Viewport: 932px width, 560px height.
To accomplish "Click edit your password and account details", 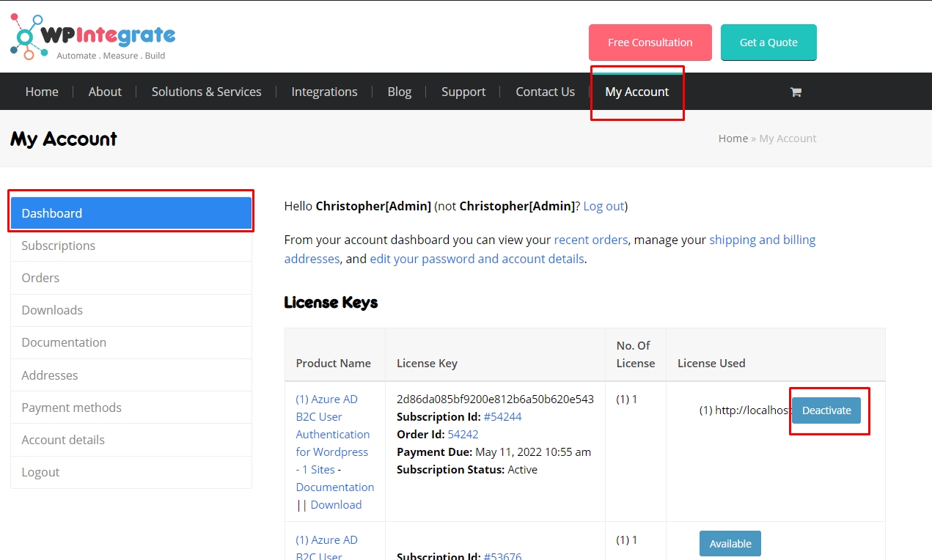I will tap(477, 259).
